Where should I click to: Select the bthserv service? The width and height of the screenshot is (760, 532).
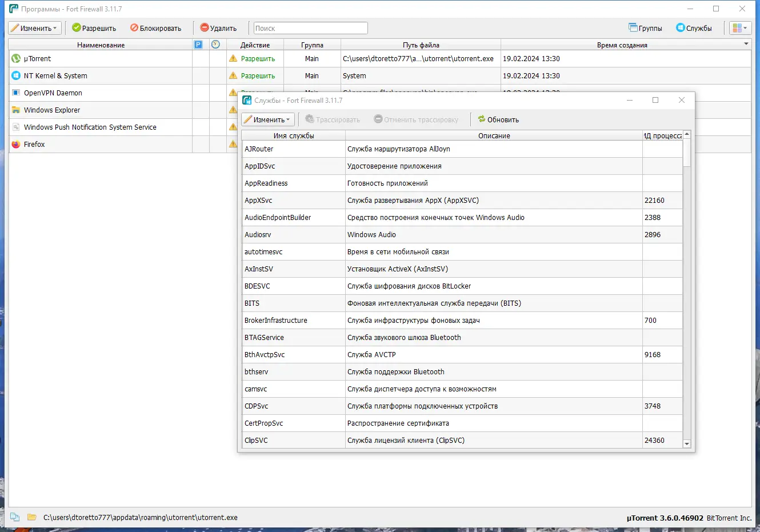[256, 371]
